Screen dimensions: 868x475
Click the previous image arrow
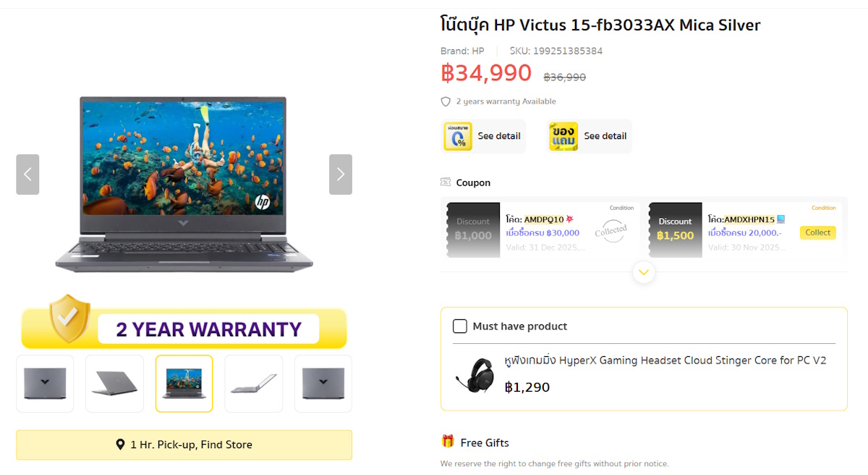coord(27,175)
